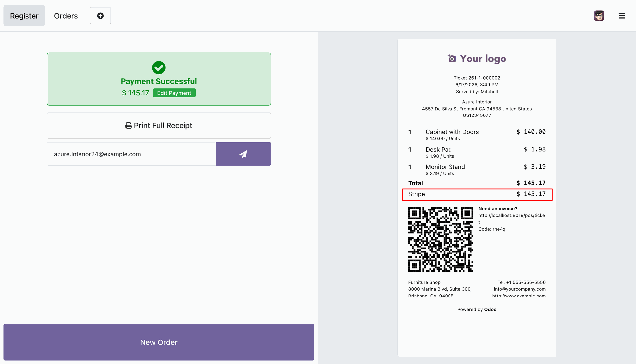
Task: Click the printer icon on receipt button
Action: (x=129, y=126)
